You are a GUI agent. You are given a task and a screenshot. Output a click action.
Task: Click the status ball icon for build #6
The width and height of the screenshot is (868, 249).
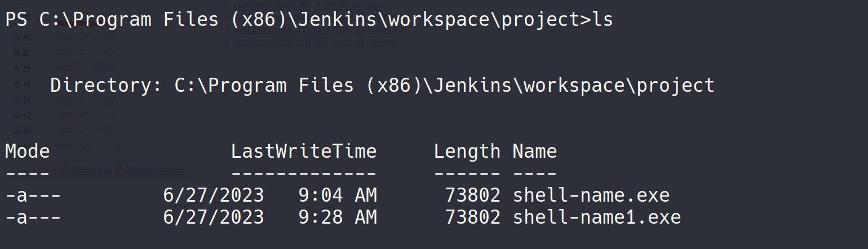[x=16, y=69]
